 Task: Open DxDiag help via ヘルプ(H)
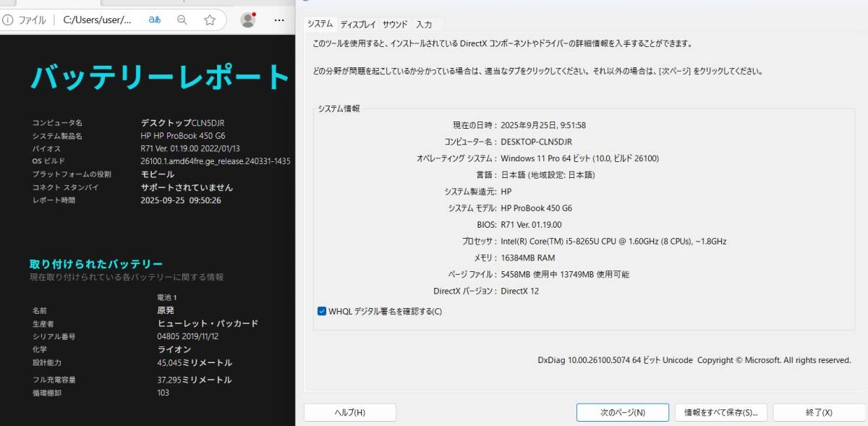[x=349, y=412]
